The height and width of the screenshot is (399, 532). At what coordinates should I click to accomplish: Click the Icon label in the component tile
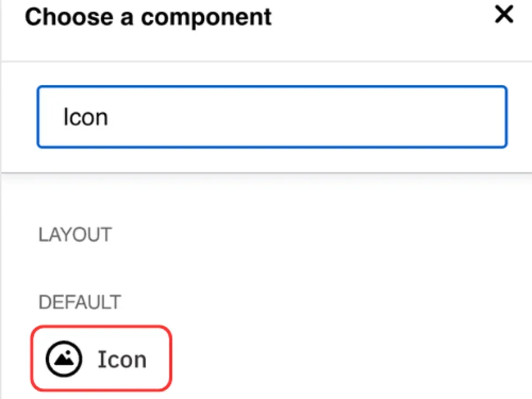pyautogui.click(x=121, y=359)
